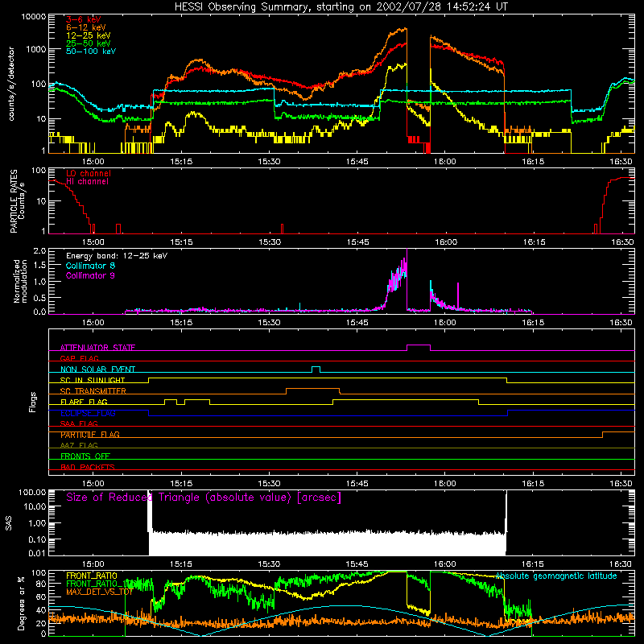This screenshot has height=644, width=644.
Task: Click the 100.00 tick label on SAS plot
Action: [x=32, y=493]
